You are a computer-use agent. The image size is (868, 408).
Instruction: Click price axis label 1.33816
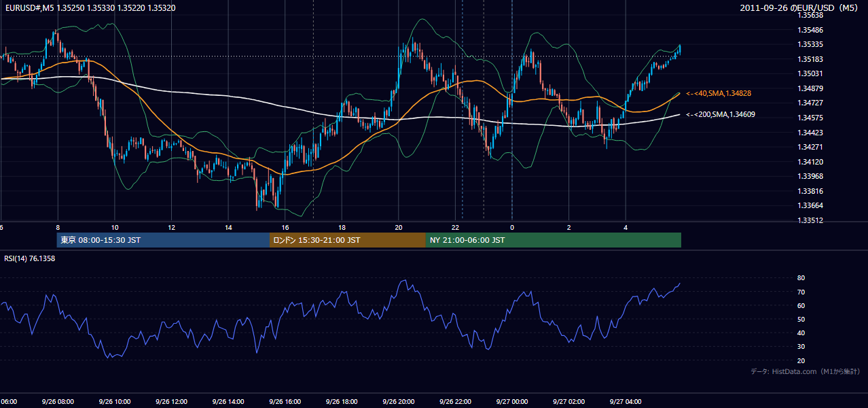click(x=811, y=191)
